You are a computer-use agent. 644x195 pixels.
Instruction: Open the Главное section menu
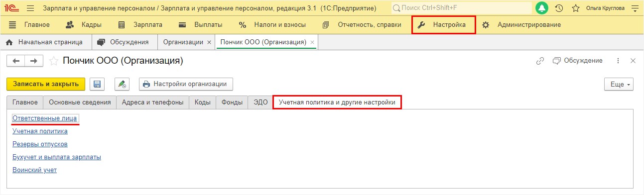click(x=29, y=25)
